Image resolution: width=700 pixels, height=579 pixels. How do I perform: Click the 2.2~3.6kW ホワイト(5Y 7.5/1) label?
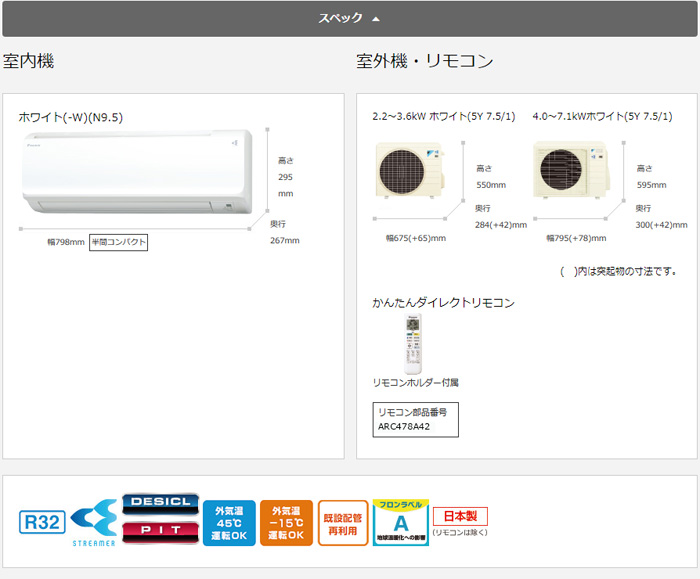click(x=444, y=117)
